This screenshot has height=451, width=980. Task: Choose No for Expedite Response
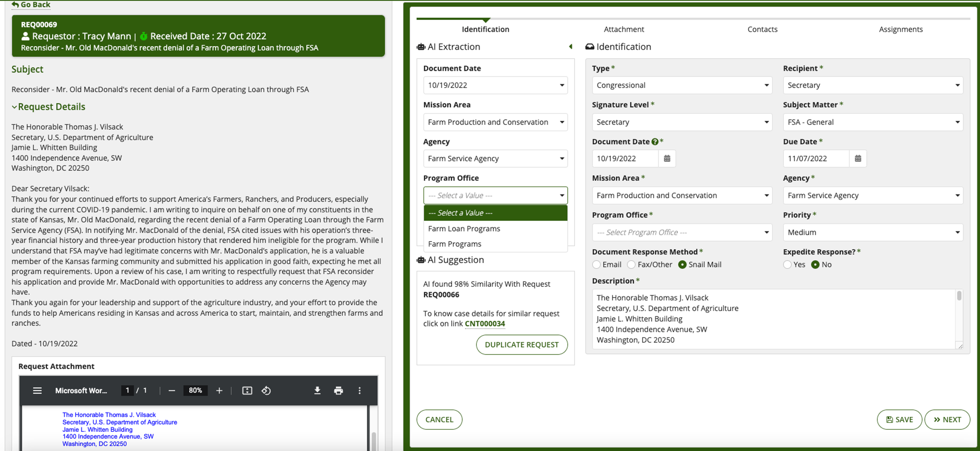pyautogui.click(x=815, y=264)
